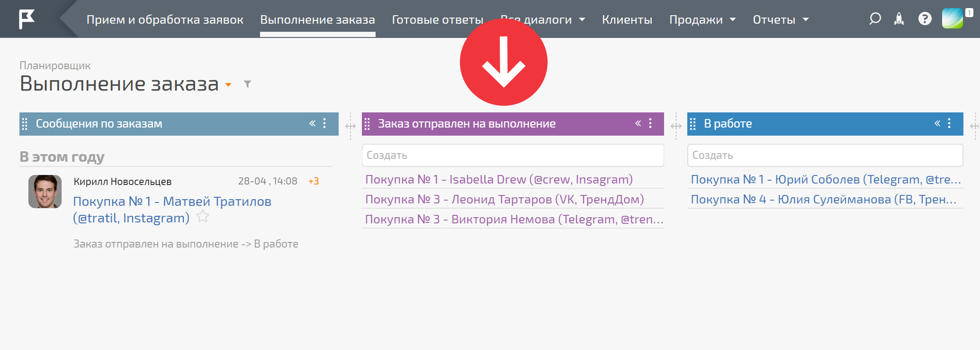The image size is (980, 350).
Task: Grab drag handle of Сообщения по заказам
Action: (25, 124)
